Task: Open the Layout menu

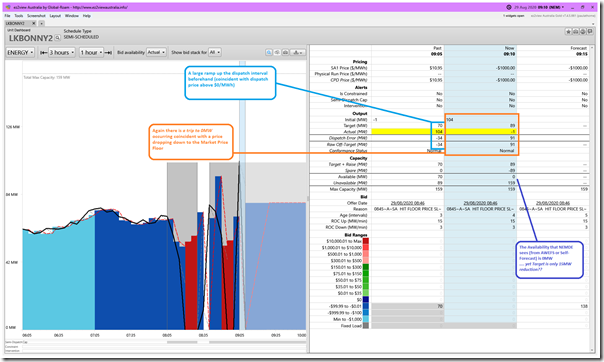Action: [55, 16]
